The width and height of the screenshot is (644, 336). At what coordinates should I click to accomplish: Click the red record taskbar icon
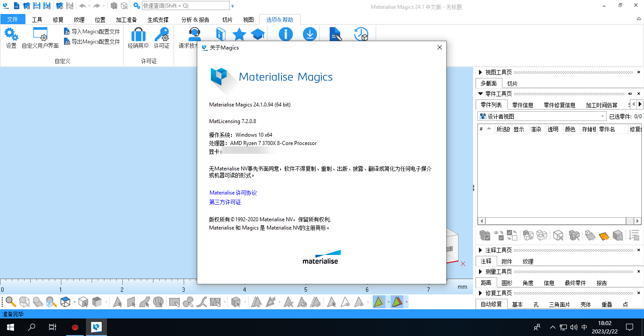(75, 327)
